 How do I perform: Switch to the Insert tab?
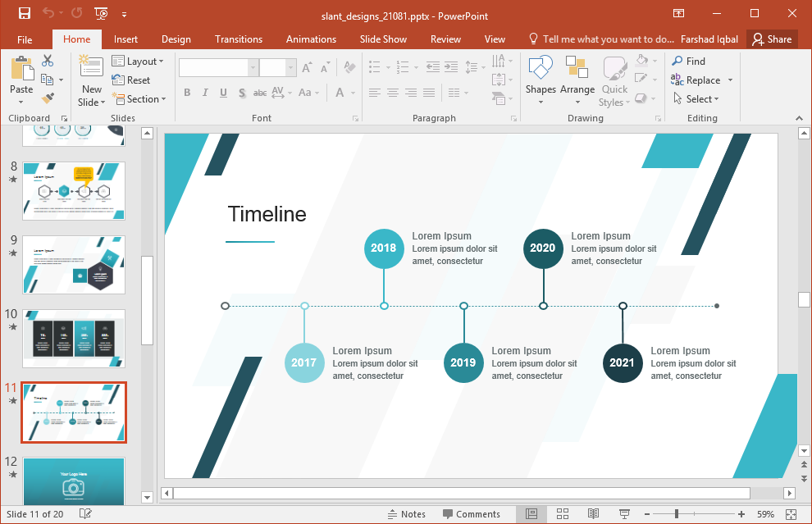(x=125, y=39)
